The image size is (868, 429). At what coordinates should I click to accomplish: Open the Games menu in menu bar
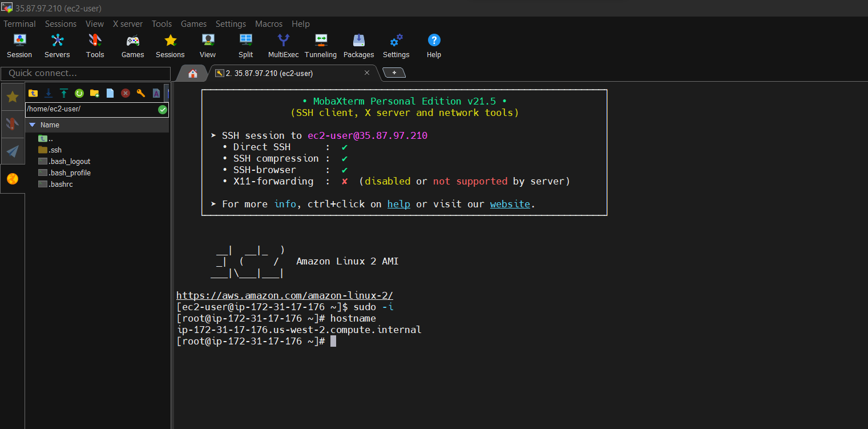click(x=194, y=24)
